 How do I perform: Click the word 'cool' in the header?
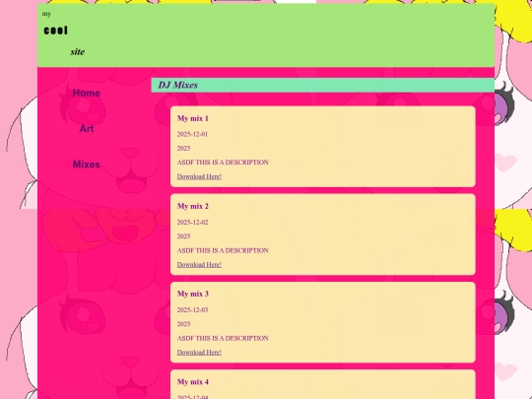(x=56, y=31)
